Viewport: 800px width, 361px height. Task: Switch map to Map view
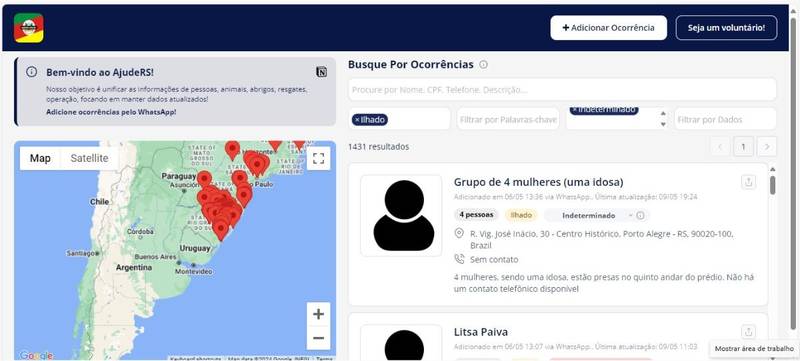[x=40, y=158]
